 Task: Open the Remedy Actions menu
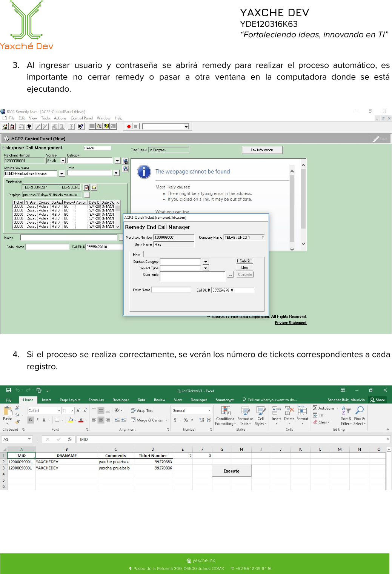click(x=60, y=118)
